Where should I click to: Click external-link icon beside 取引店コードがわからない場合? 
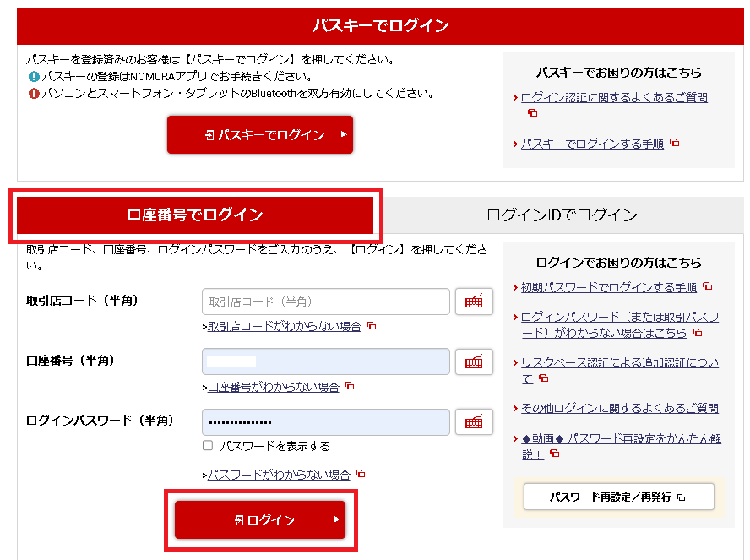click(x=371, y=326)
